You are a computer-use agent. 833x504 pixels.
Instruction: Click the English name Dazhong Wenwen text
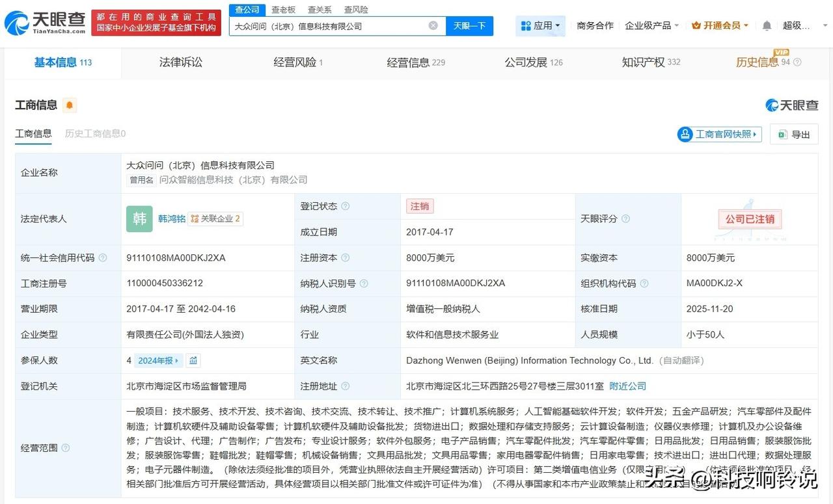(x=530, y=360)
